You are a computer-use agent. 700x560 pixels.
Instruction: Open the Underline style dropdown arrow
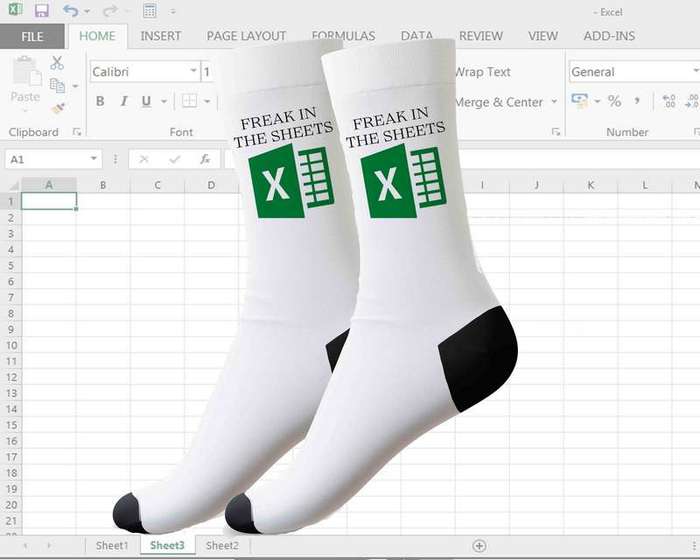[x=164, y=102]
